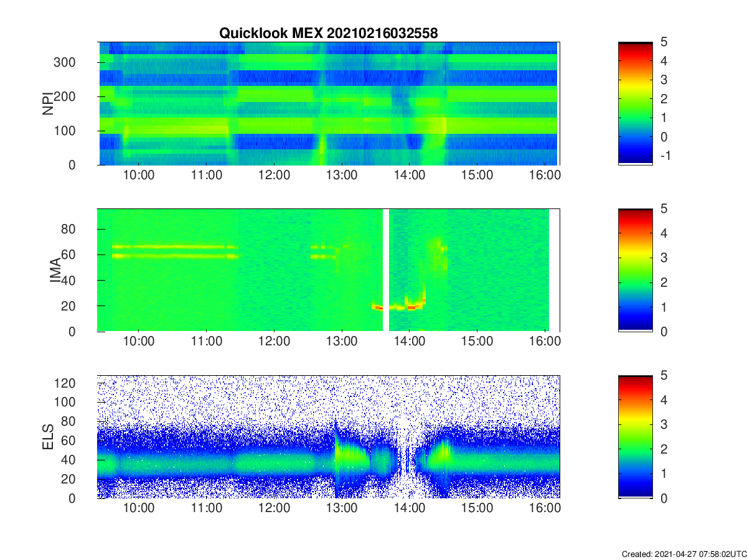Click the 14:00 tick label under IMA plot
Viewport: 747px width, 560px height.
[x=409, y=342]
